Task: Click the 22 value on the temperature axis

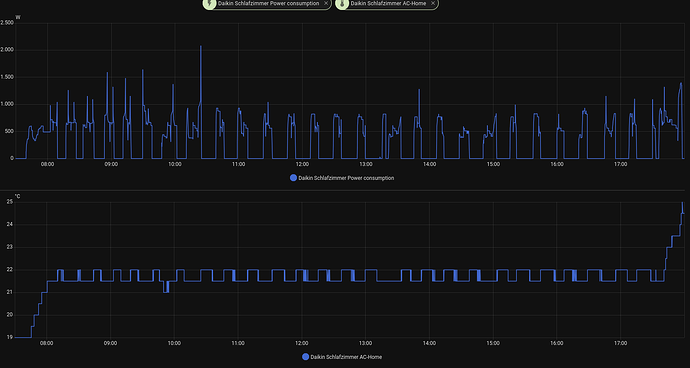Action: pos(11,270)
